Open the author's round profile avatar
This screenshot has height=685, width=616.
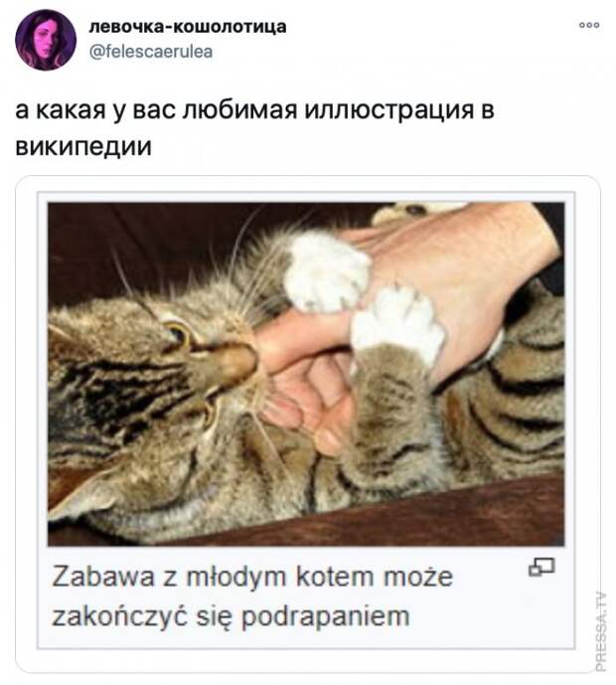coord(46,40)
